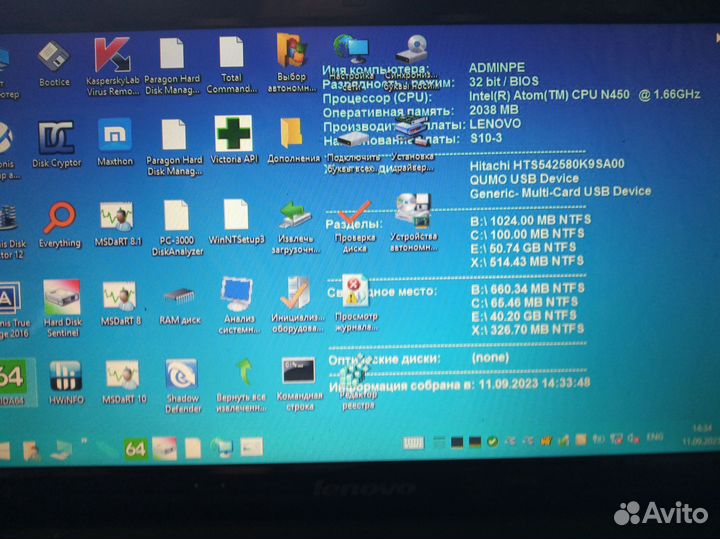Open on-screen keyboard icon in system tray

click(414, 443)
